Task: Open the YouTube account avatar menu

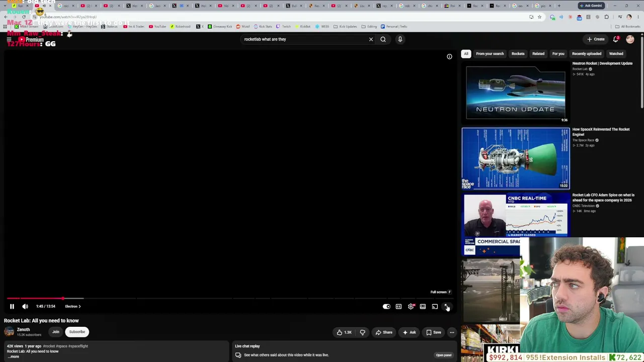Action: [x=630, y=39]
